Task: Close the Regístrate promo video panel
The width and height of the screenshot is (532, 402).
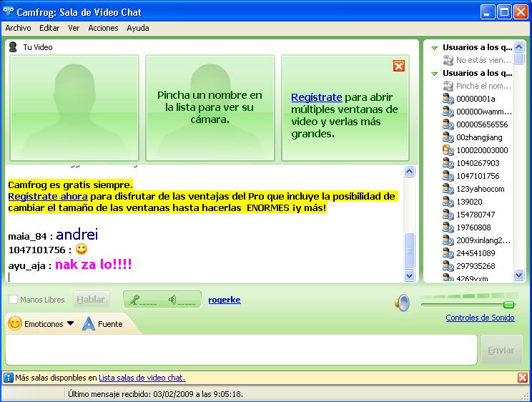Action: [399, 66]
